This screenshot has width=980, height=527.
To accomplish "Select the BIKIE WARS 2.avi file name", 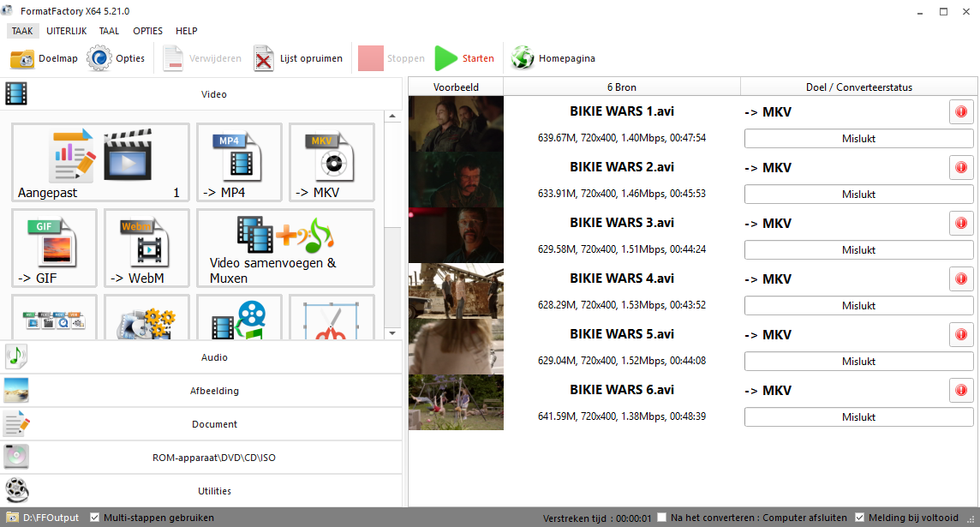I will (622, 167).
